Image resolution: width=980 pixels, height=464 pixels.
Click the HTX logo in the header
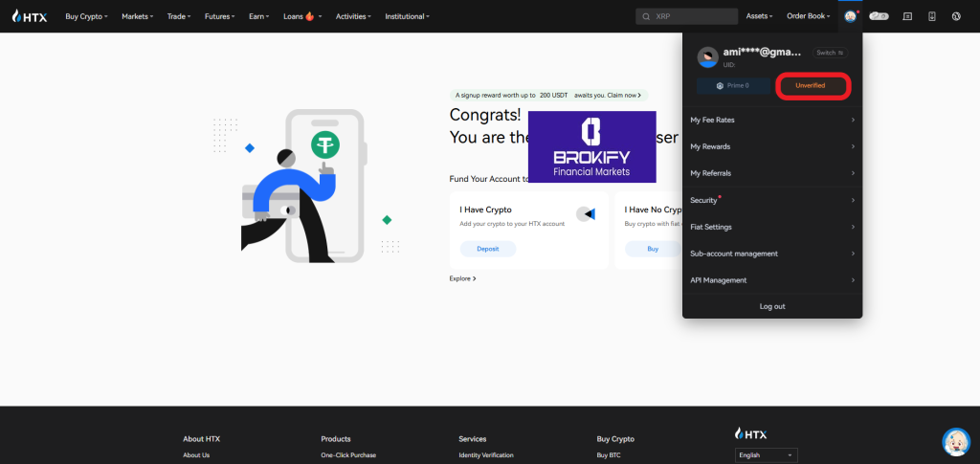pos(29,16)
